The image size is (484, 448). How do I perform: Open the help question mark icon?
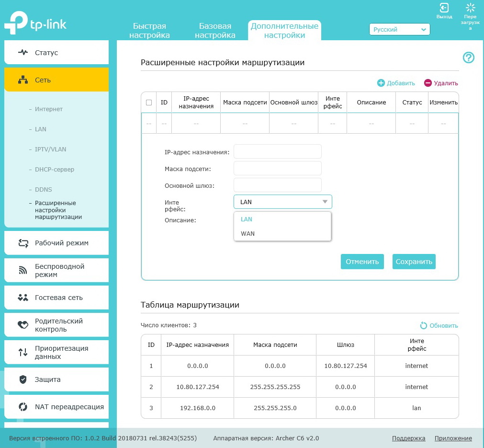coord(468,58)
